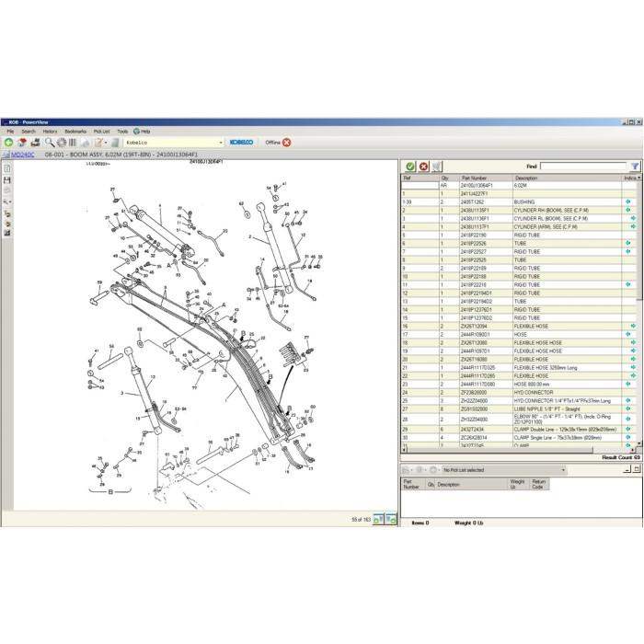Minimize the pick list panel
This screenshot has width=644, height=644.
tap(627, 469)
